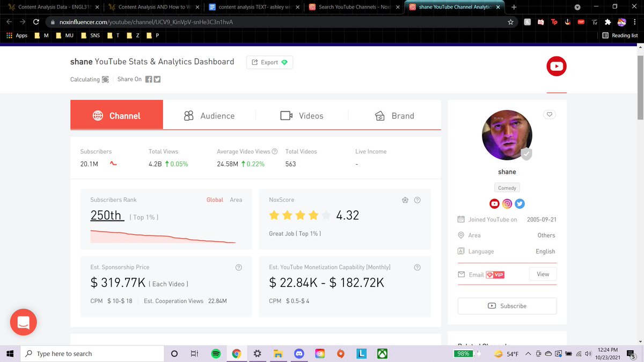This screenshot has width=644, height=362.
Task: Click the Calculating status icon
Action: click(x=105, y=79)
